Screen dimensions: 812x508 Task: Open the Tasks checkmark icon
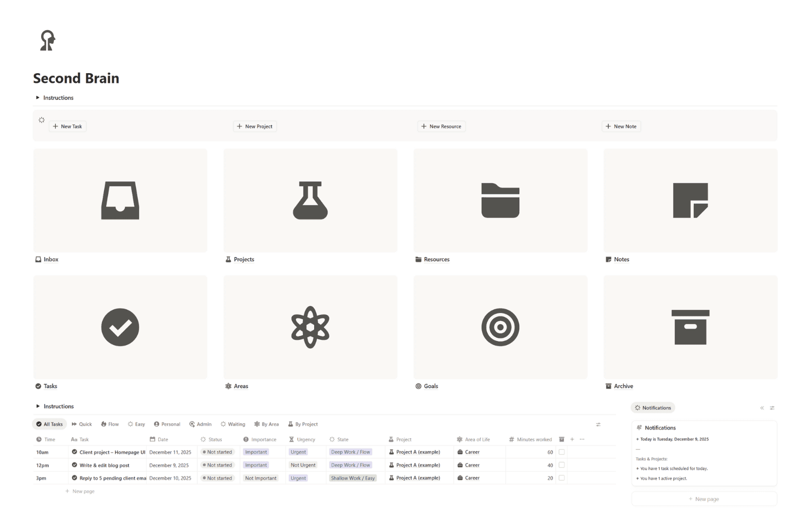120,327
